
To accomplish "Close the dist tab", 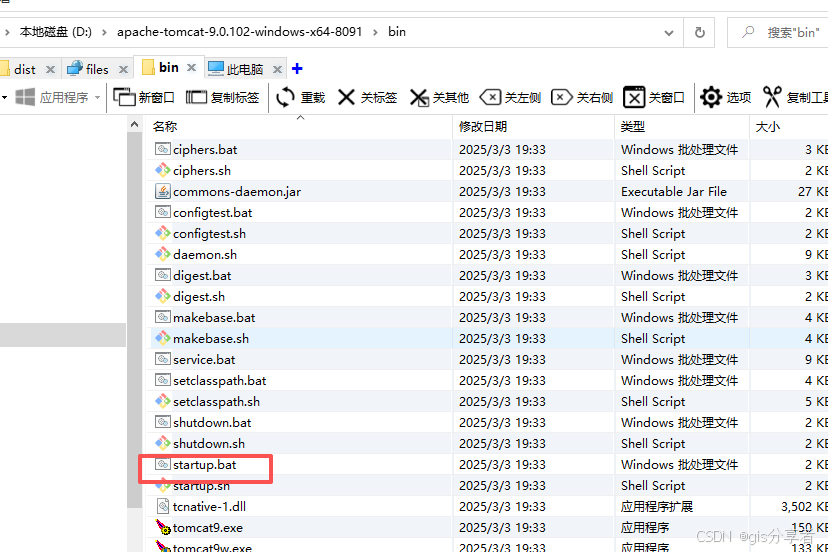I will [x=50, y=69].
